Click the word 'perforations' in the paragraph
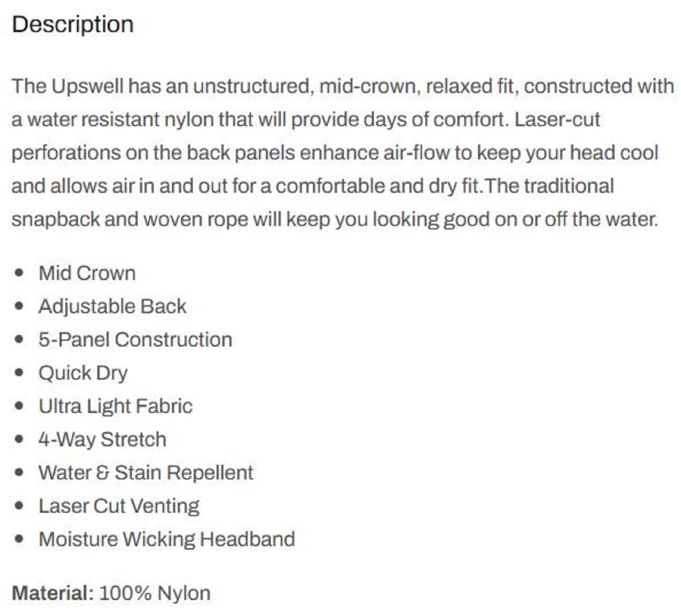 pyautogui.click(x=66, y=153)
